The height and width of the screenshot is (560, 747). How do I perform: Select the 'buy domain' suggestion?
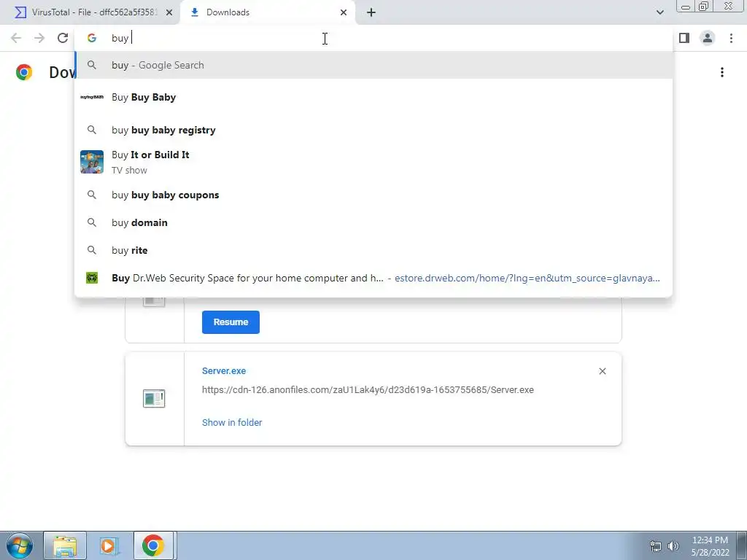tap(374, 222)
